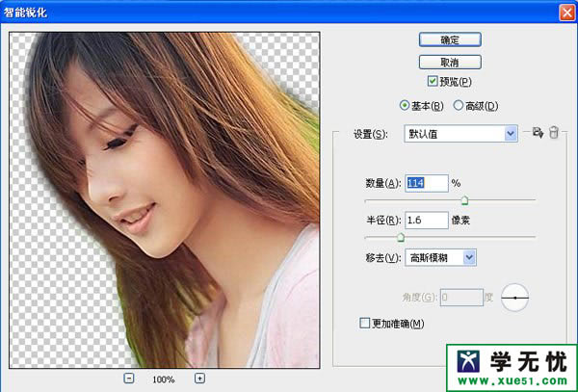The image size is (578, 392).
Task: Select the 基本(B) radio button
Action: 405,106
